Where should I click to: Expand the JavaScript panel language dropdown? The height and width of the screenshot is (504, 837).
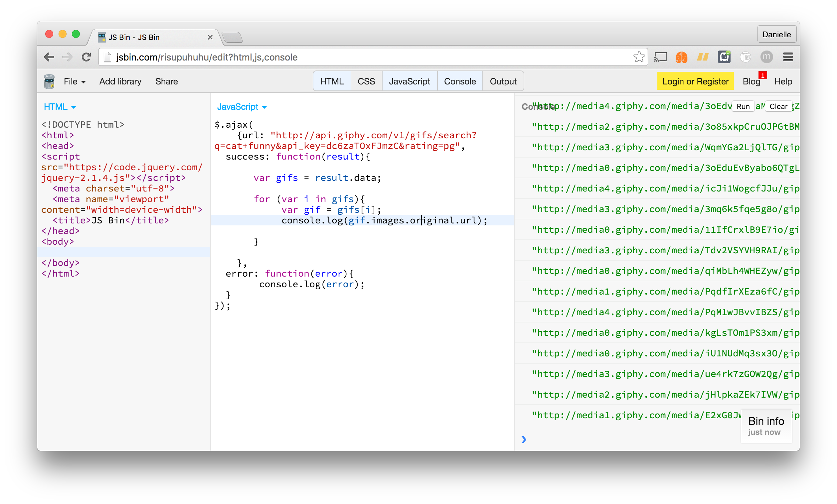tap(242, 107)
